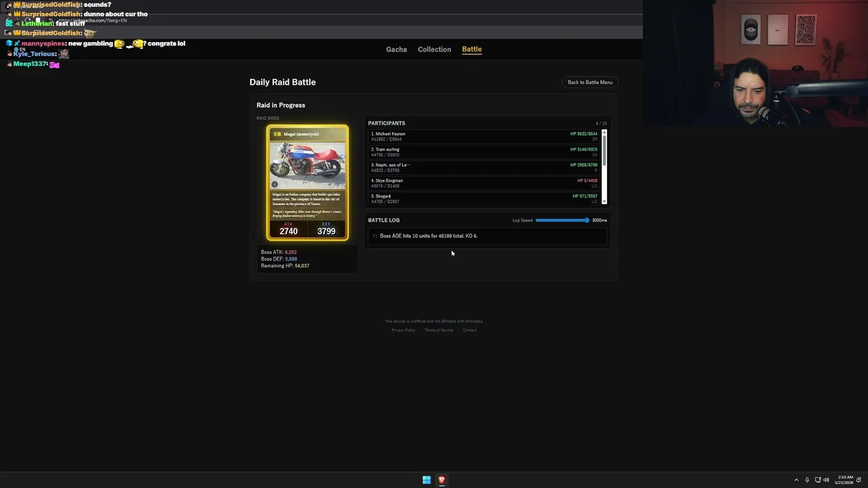Click the Brave browser taskbar icon
This screenshot has width=868, height=488.
[x=441, y=480]
